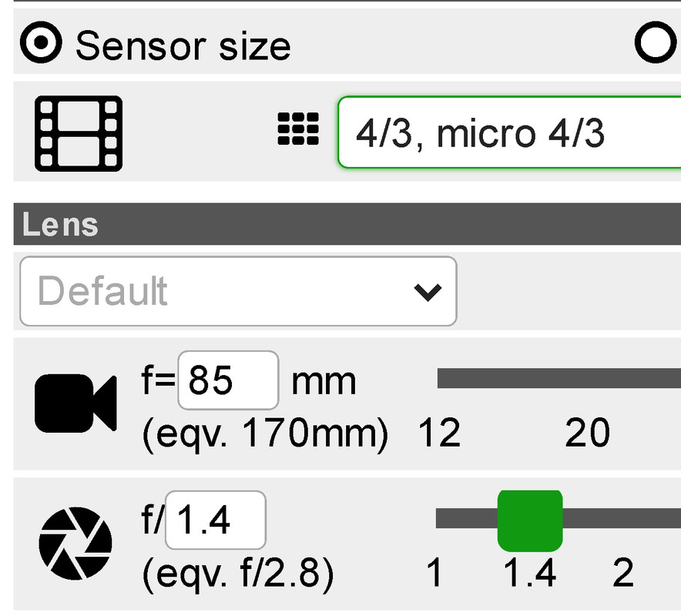The height and width of the screenshot is (616, 681).
Task: Click the video camera icon
Action: pos(75,403)
